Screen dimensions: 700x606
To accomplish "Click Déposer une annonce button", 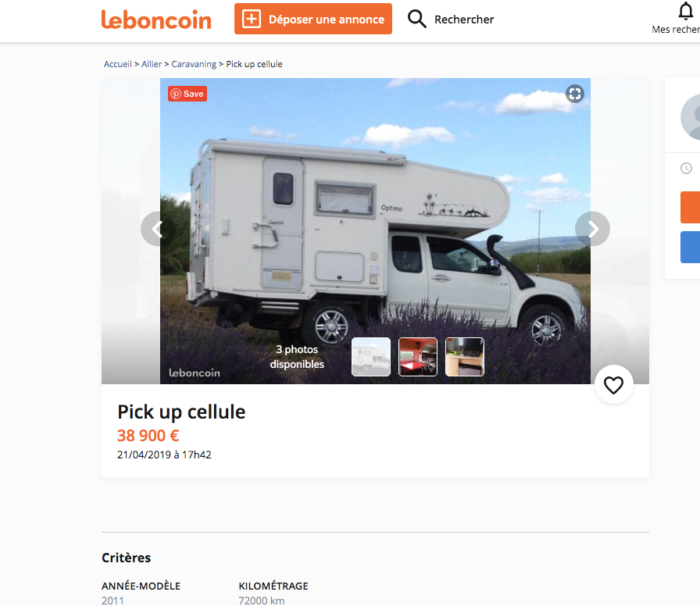I will click(313, 19).
